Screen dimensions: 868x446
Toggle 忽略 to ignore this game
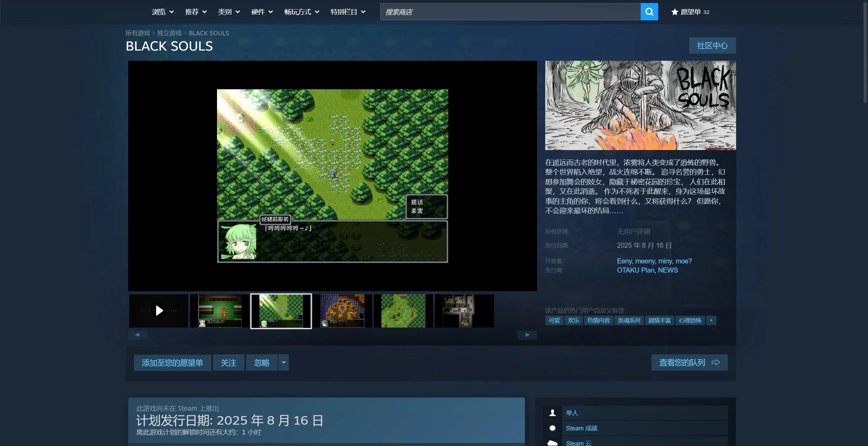point(261,363)
